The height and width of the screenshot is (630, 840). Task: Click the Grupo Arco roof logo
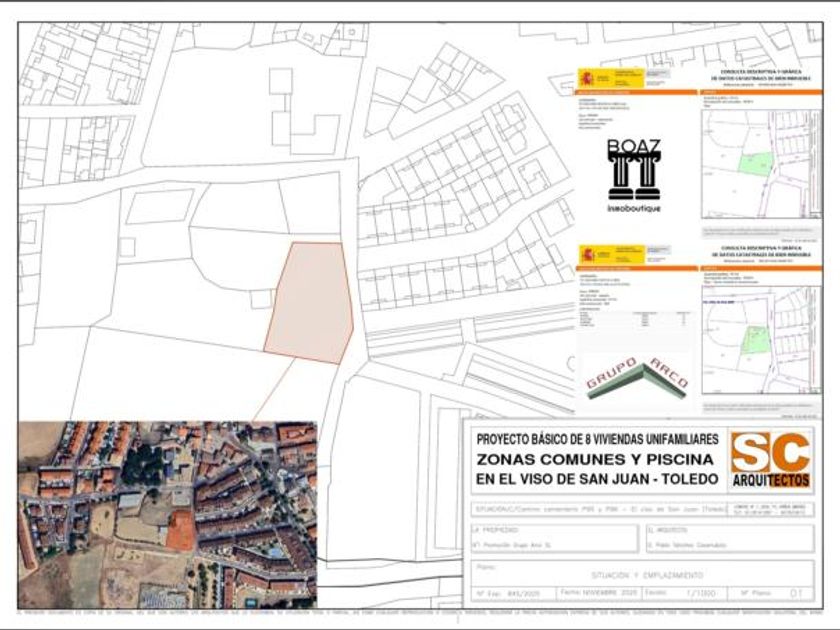click(637, 379)
